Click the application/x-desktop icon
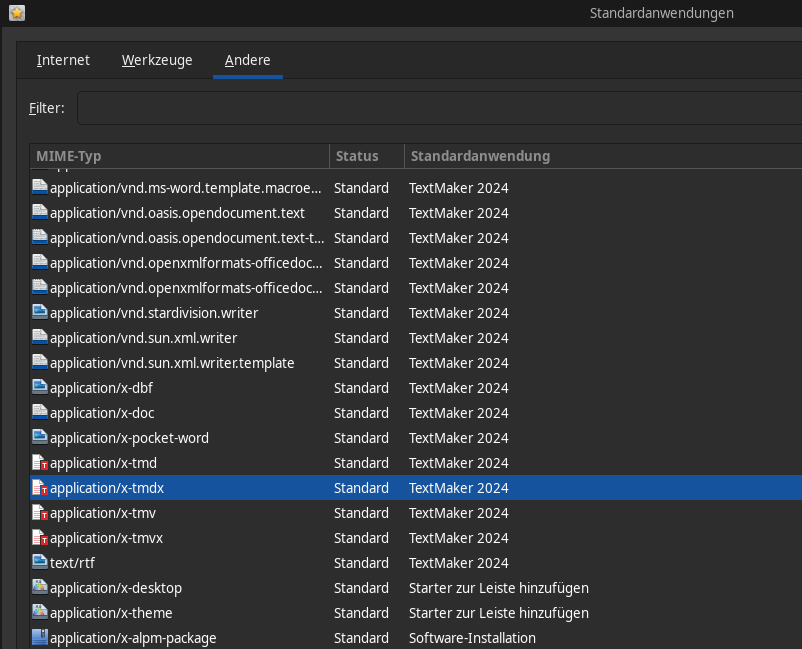The width and height of the screenshot is (802, 649). [40, 588]
